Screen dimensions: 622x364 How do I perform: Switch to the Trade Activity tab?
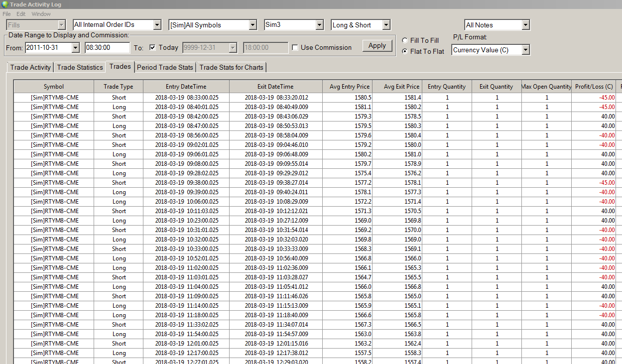pos(30,67)
